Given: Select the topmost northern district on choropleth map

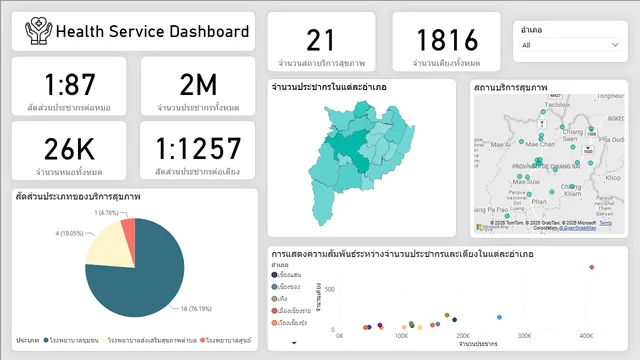Looking at the screenshot, I should (362, 109).
